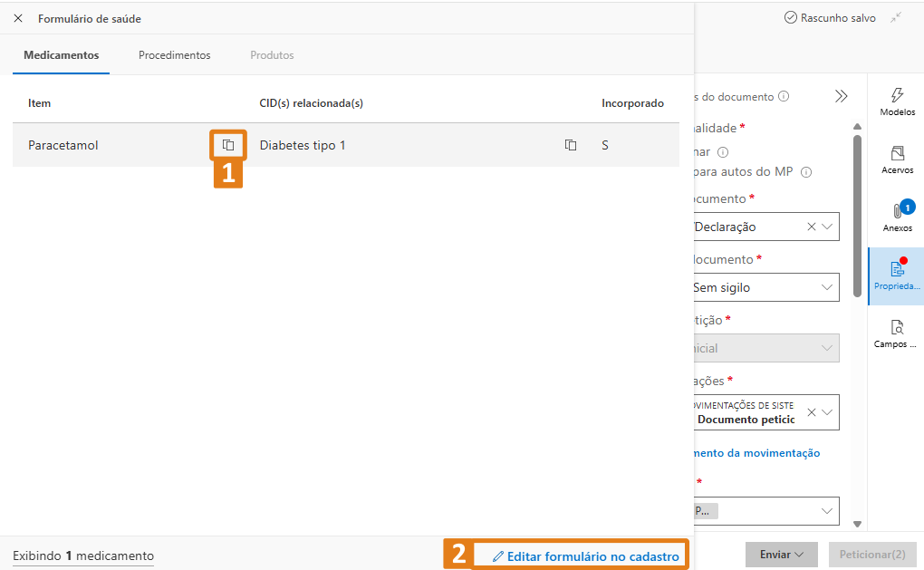Open the Modelos sidebar panel

point(897,102)
